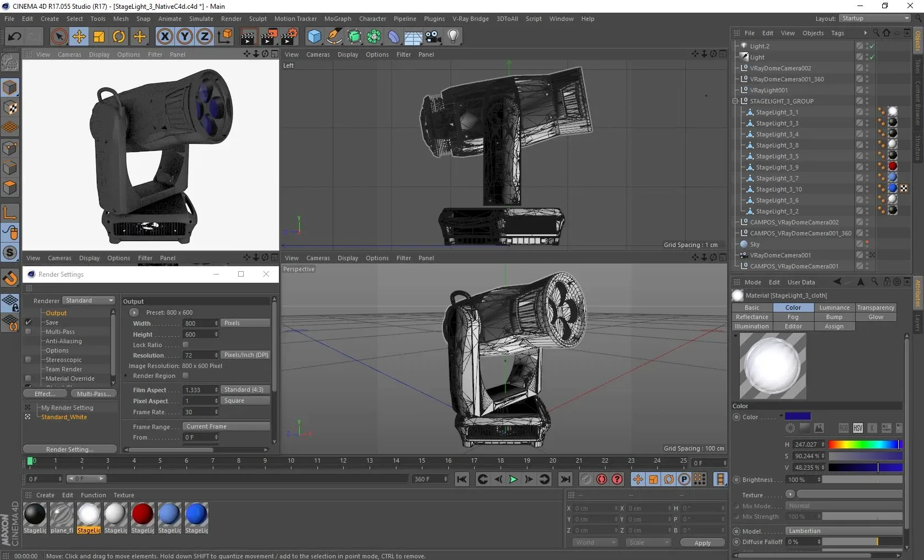The image size is (924, 560).
Task: Open Pixel Aspect Square dropdown
Action: coord(245,400)
